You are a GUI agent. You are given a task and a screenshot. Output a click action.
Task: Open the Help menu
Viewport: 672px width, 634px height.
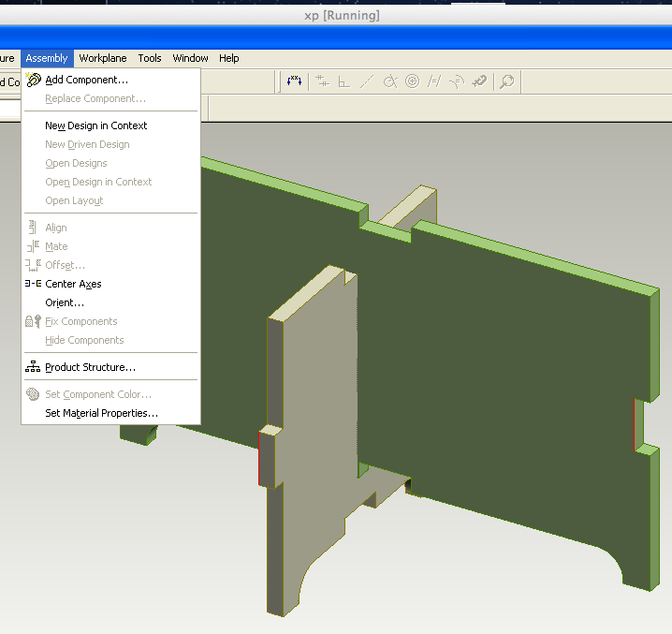pyautogui.click(x=229, y=58)
